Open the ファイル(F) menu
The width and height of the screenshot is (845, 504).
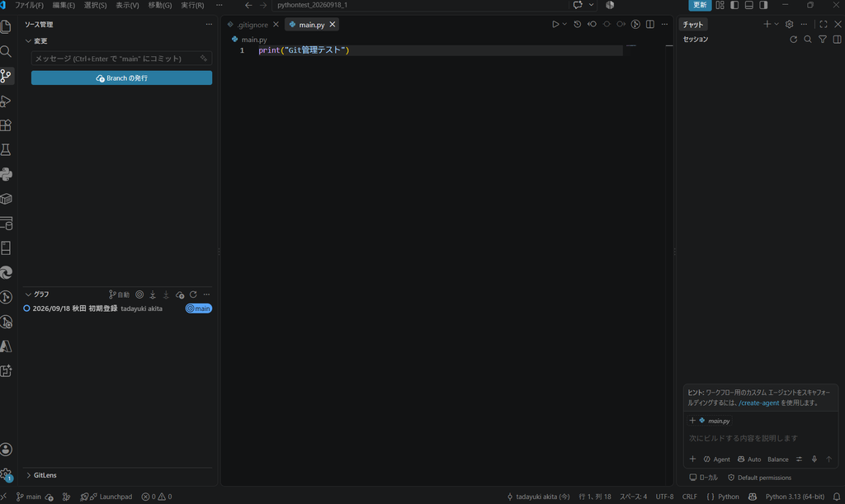pyautogui.click(x=29, y=5)
